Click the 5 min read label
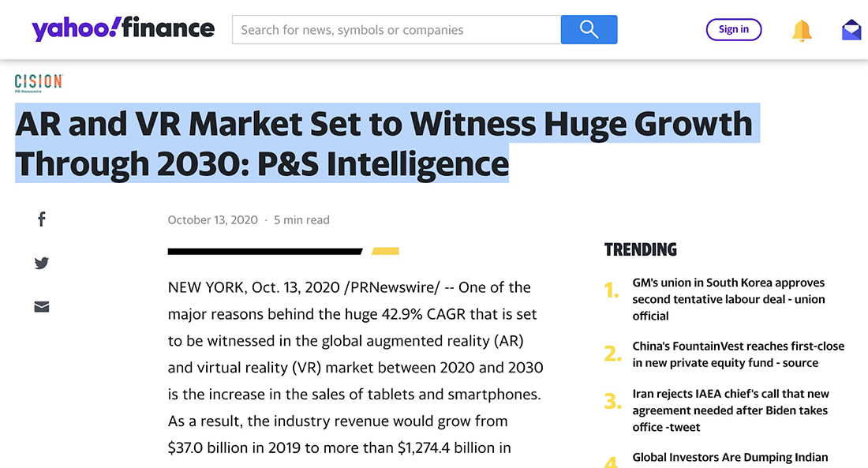This screenshot has width=868, height=468. (x=301, y=220)
